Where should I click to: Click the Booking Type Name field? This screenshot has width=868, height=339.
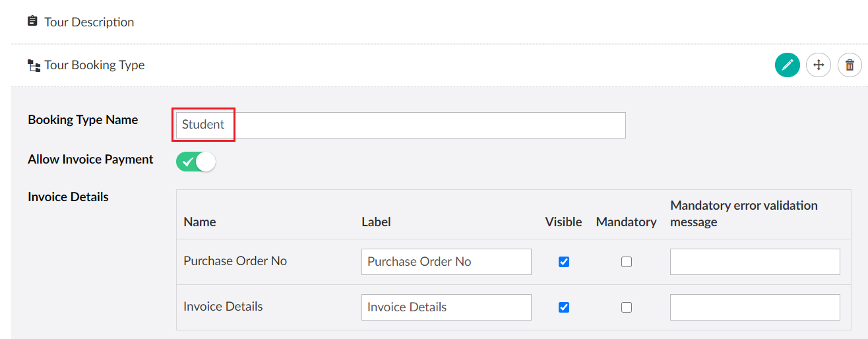coord(400,125)
